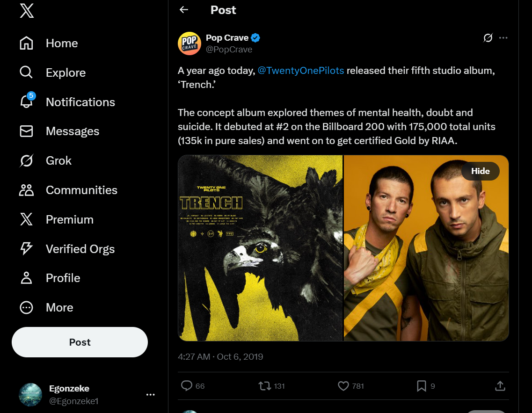Open the Explore search icon
Screen dimensions: 532x413
click(x=26, y=72)
